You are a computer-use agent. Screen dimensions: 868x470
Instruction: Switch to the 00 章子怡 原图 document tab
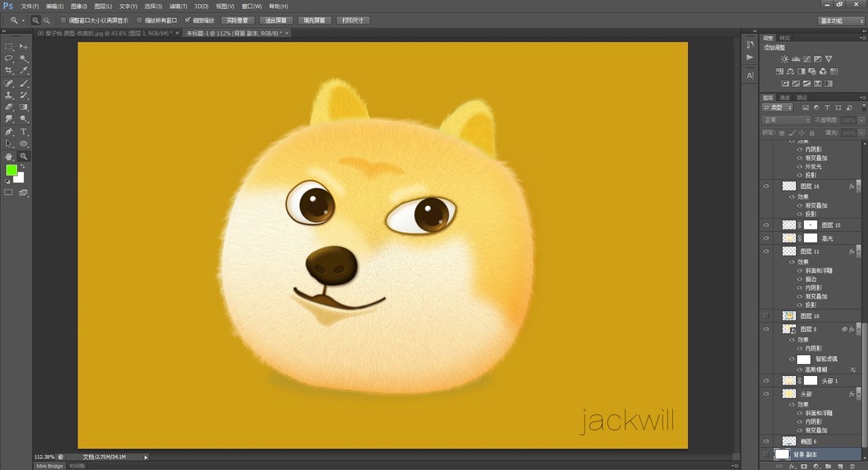105,33
